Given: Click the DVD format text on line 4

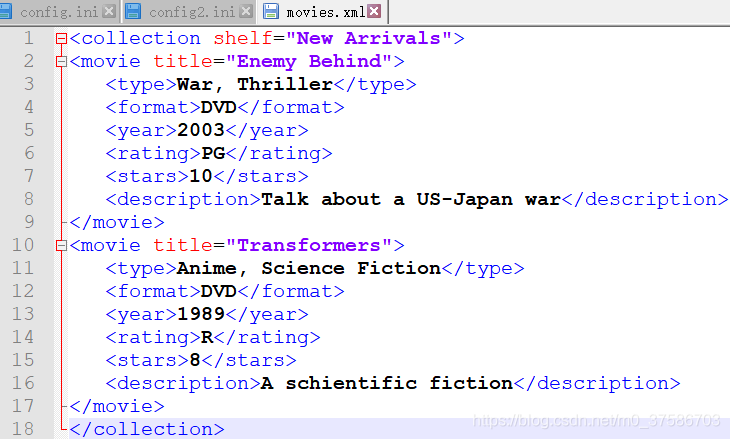Looking at the screenshot, I should pyautogui.click(x=219, y=108).
